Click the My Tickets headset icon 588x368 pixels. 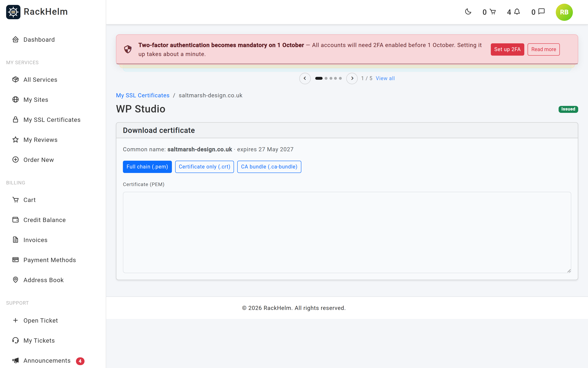(x=16, y=340)
